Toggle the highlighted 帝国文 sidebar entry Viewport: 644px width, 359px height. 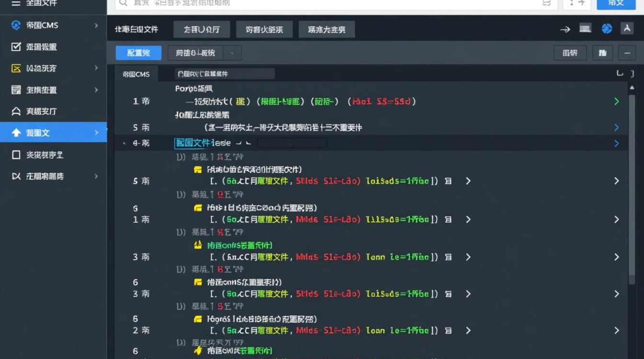(x=54, y=133)
